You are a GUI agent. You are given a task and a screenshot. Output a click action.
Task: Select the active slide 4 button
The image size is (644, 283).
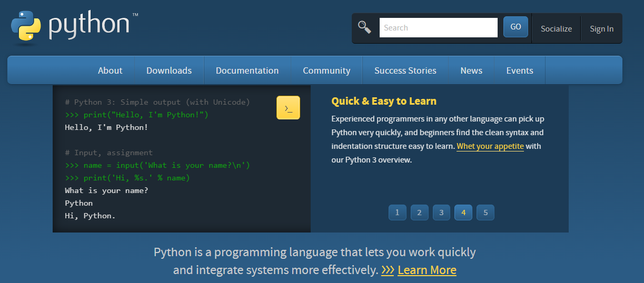(463, 213)
